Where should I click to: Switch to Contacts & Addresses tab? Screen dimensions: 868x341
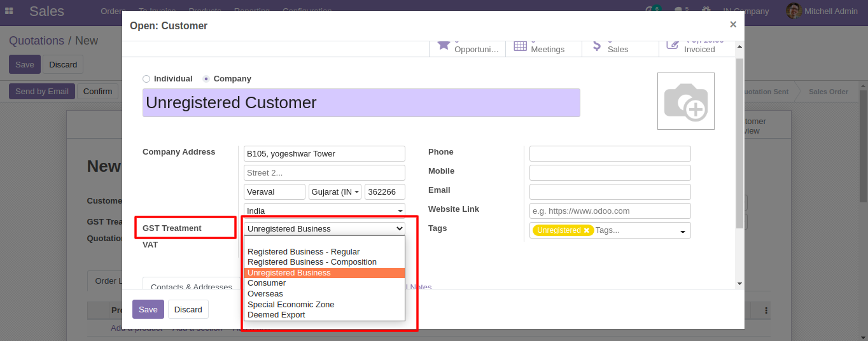192,285
